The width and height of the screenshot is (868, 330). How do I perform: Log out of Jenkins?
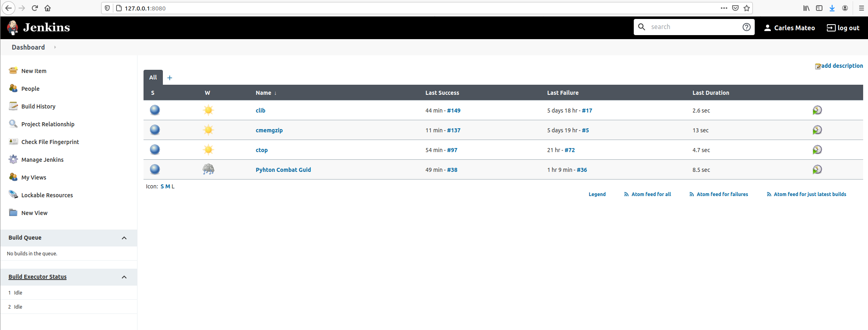[843, 27]
